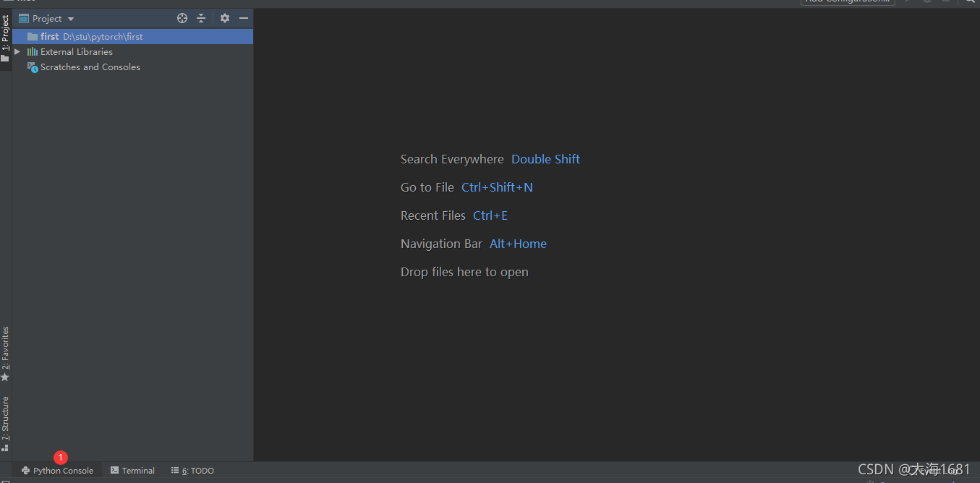Image resolution: width=980 pixels, height=483 pixels.
Task: Locate current file with crosshair icon
Action: pos(182,18)
